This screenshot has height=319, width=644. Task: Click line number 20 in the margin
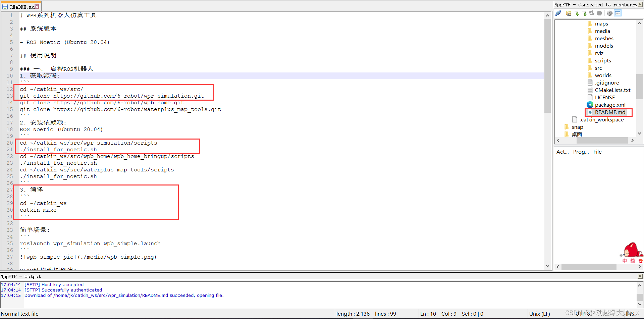[x=10, y=143]
